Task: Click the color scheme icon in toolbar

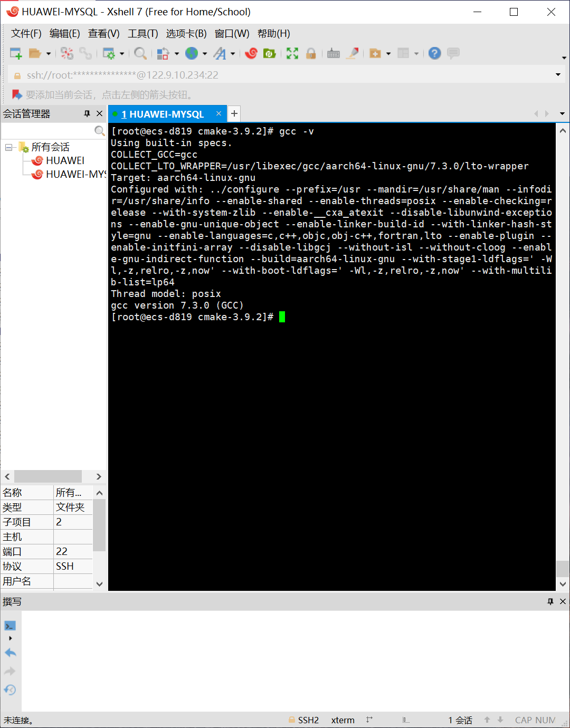Action: coord(163,53)
